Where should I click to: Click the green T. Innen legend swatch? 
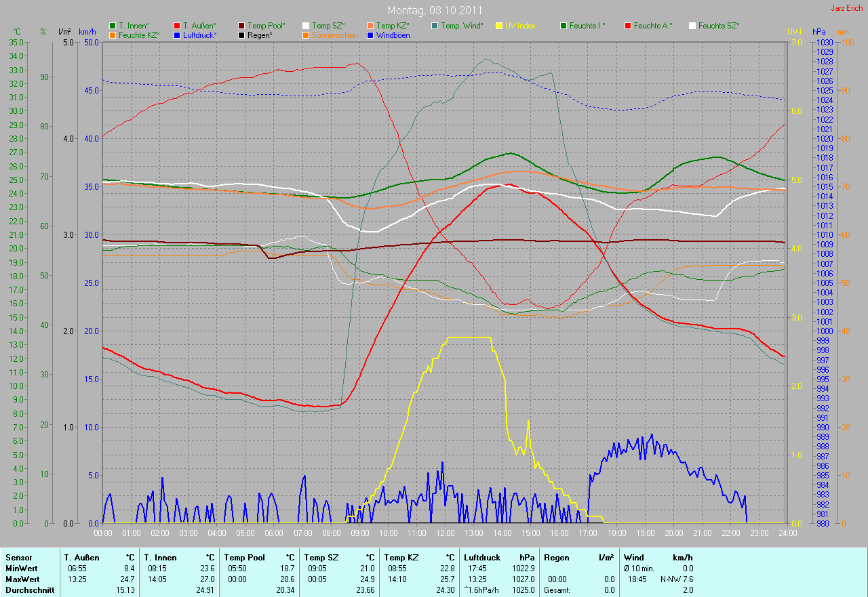[113, 26]
